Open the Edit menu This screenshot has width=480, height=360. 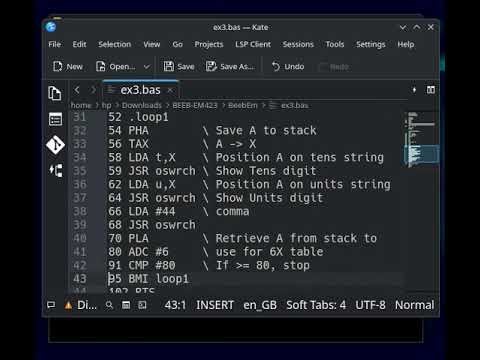click(x=79, y=44)
